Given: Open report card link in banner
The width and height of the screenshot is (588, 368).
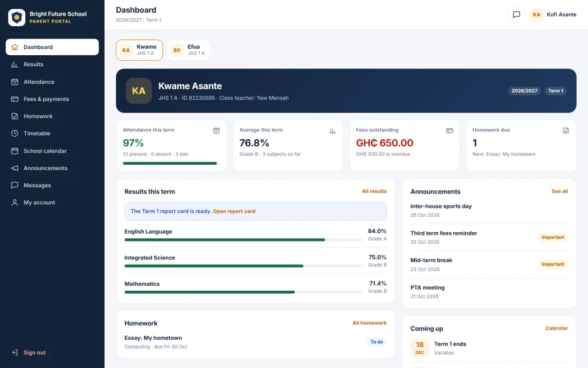Looking at the screenshot, I should click(234, 212).
